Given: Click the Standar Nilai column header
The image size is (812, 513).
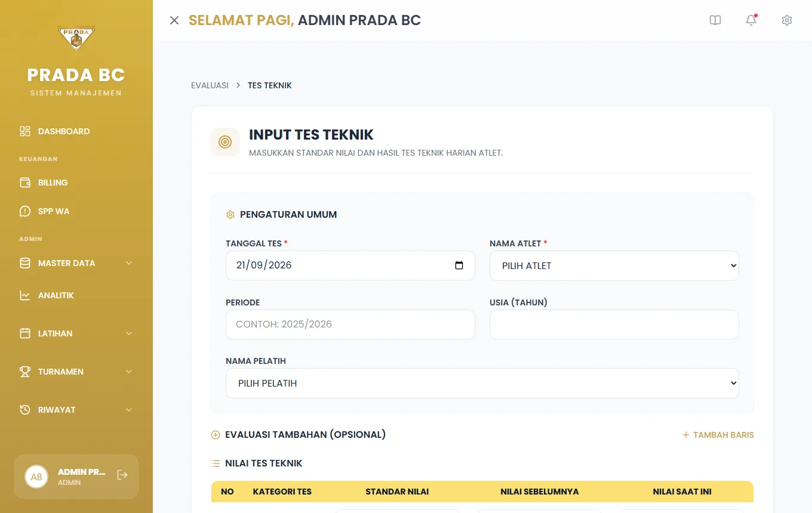Looking at the screenshot, I should (x=397, y=492).
